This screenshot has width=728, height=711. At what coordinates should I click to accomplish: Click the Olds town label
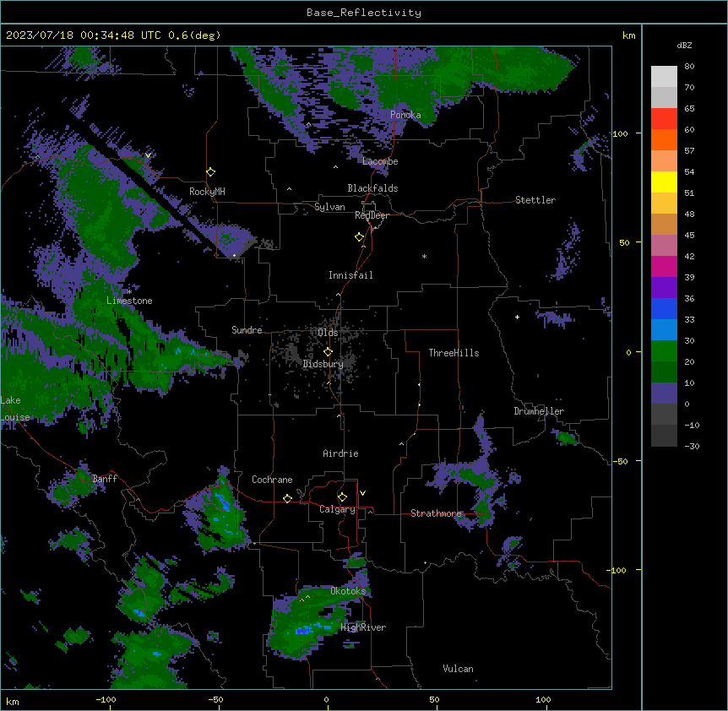click(x=328, y=333)
